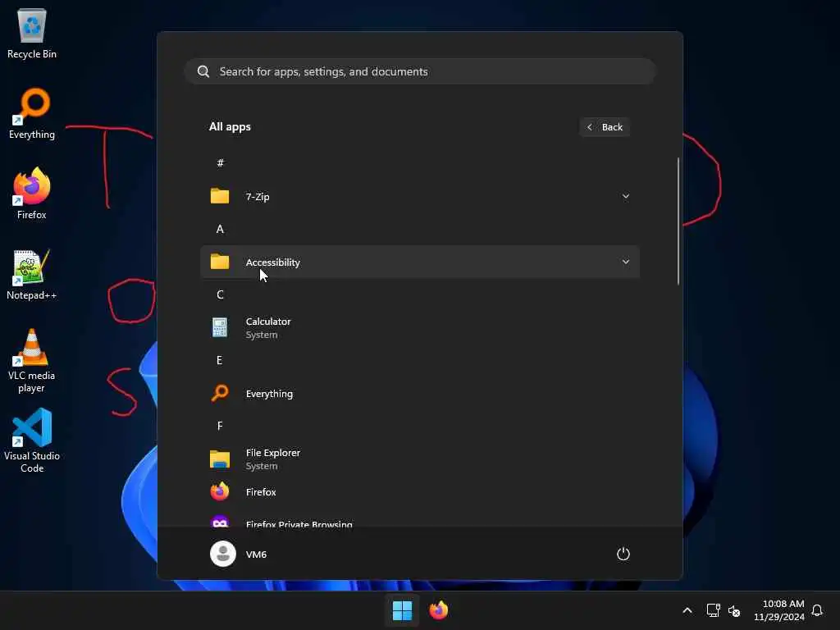Click the search for apps input field
The image size is (840, 630).
pos(420,72)
